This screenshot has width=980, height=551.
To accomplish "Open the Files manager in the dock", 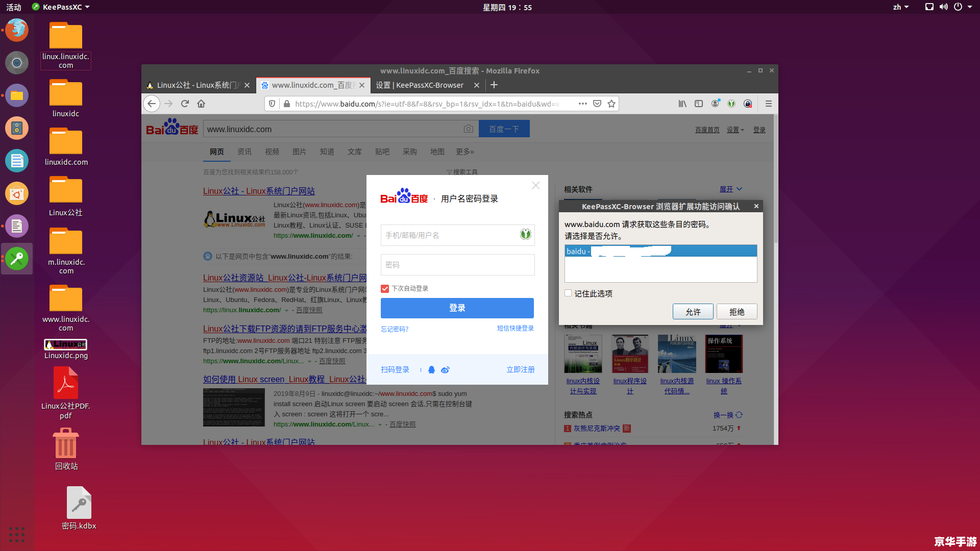I will [x=17, y=95].
